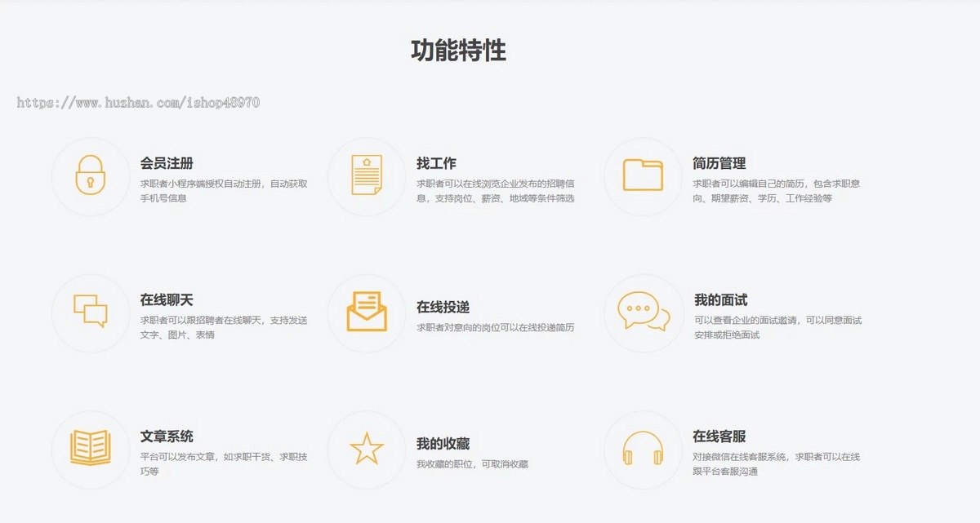This screenshot has width=980, height=523.
Task: Click the 在线投递 feature title
Action: [x=443, y=307]
